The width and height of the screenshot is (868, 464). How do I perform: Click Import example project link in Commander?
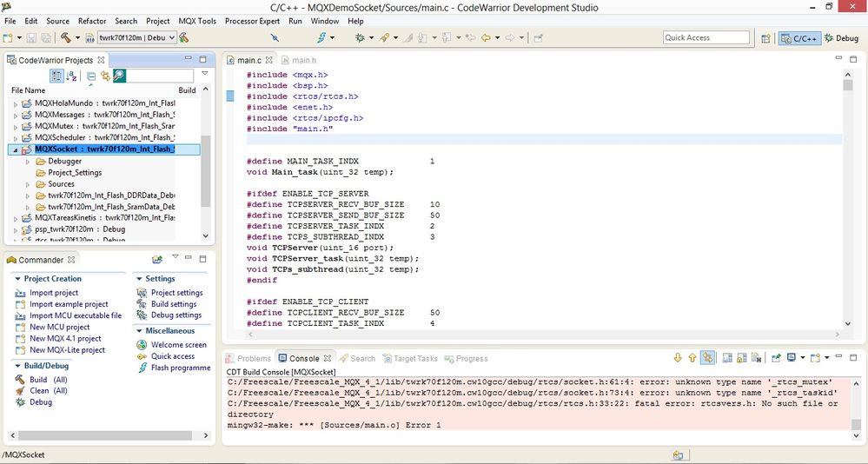click(x=69, y=304)
